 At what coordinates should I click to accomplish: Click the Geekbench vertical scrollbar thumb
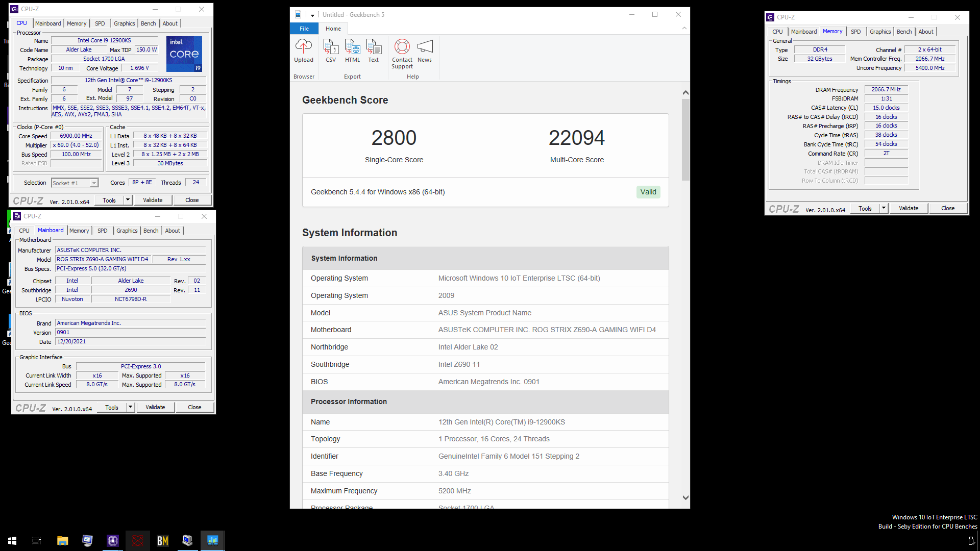685,140
